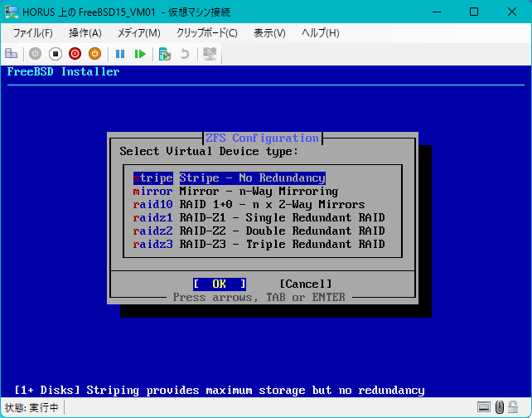Click the FreeBSD Installer heading text
This screenshot has width=532, height=418.
pyautogui.click(x=64, y=71)
